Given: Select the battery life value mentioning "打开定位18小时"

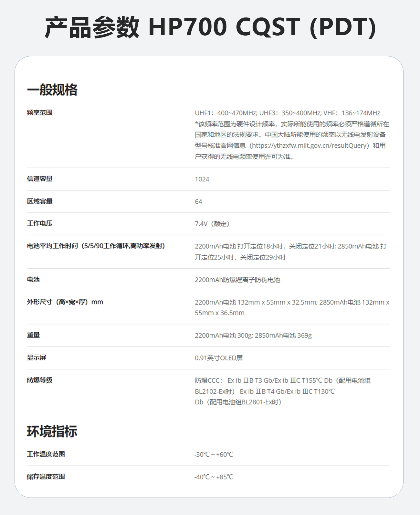Looking at the screenshot, I should click(x=291, y=252).
